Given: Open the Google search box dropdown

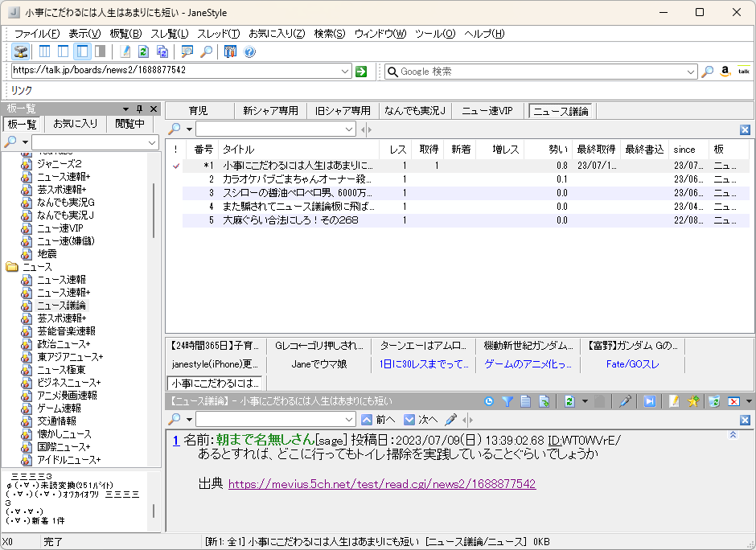Looking at the screenshot, I should click(690, 72).
